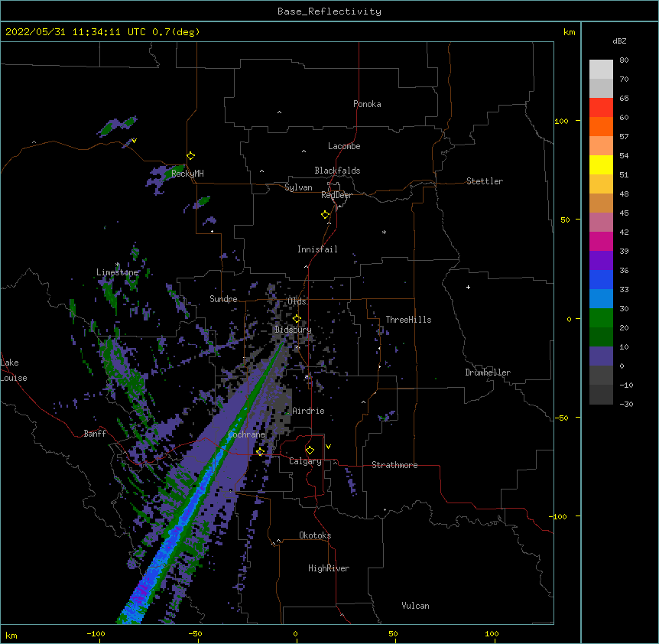The image size is (659, 644).
Task: Click the 10 dBZ slate-purple swatch
Action: (601, 356)
